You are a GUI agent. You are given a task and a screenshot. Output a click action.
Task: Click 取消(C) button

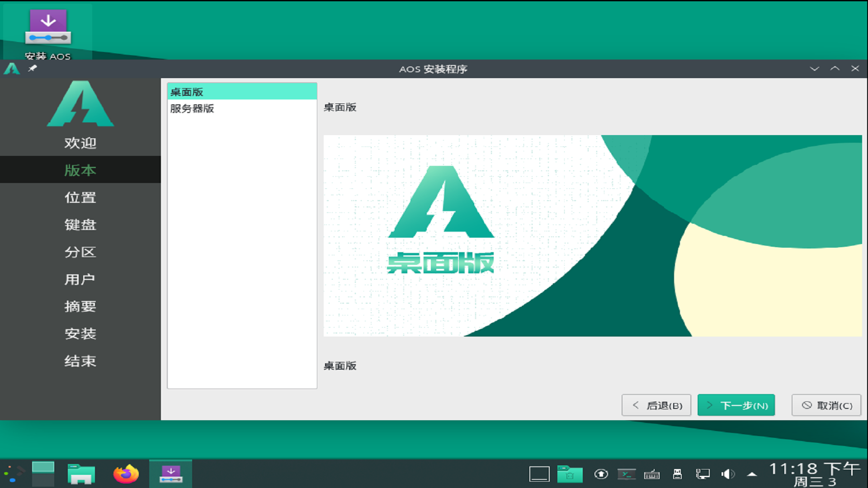tap(826, 405)
